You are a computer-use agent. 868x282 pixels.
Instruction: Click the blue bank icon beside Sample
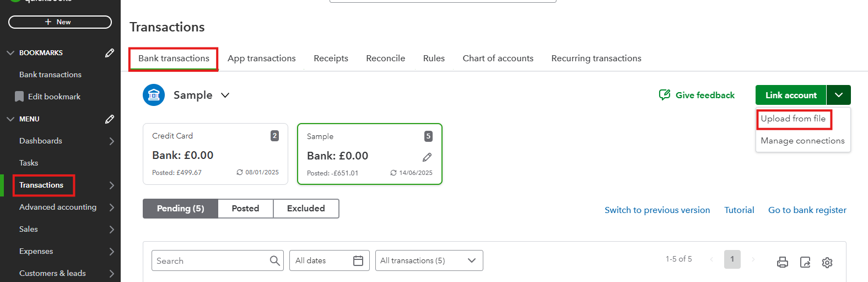pyautogui.click(x=154, y=95)
